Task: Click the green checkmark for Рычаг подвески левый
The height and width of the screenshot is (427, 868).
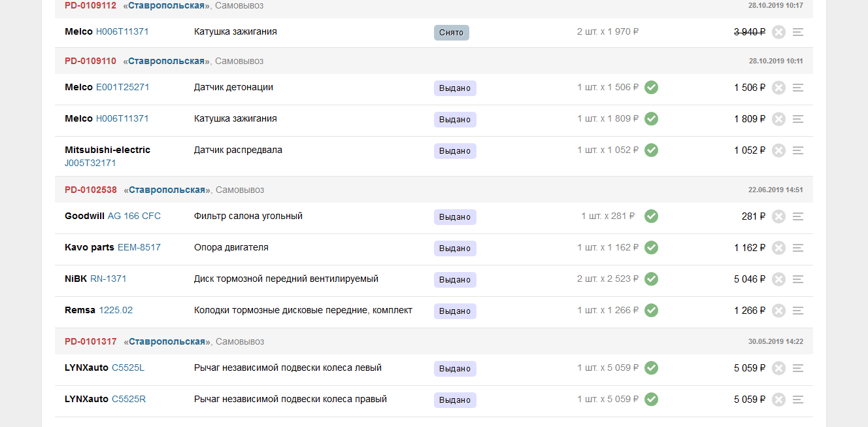Action: point(651,367)
